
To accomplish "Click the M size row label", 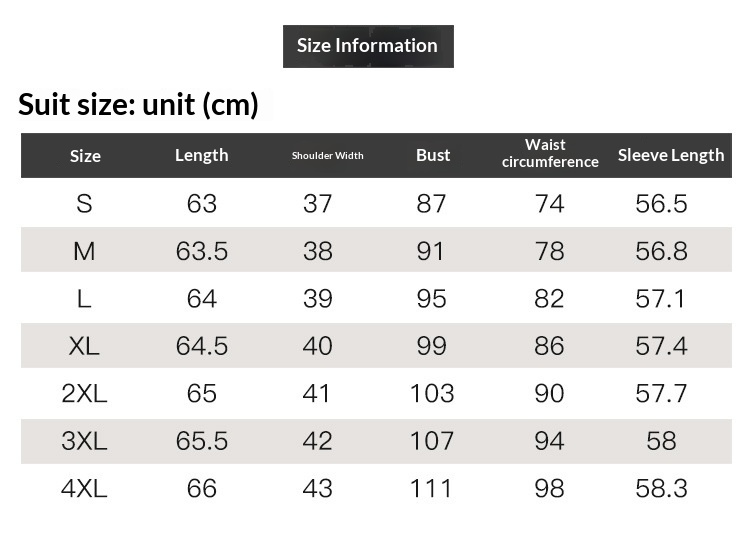I will coord(84,251).
